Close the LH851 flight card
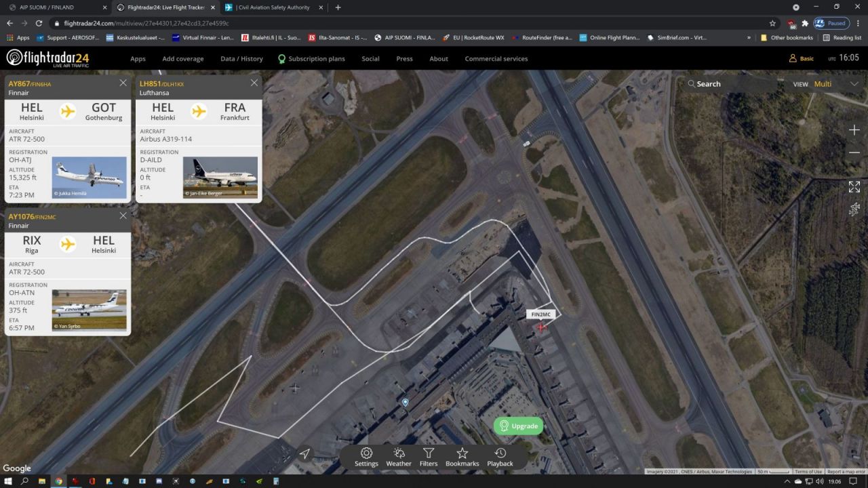The width and height of the screenshot is (868, 488). tap(254, 83)
